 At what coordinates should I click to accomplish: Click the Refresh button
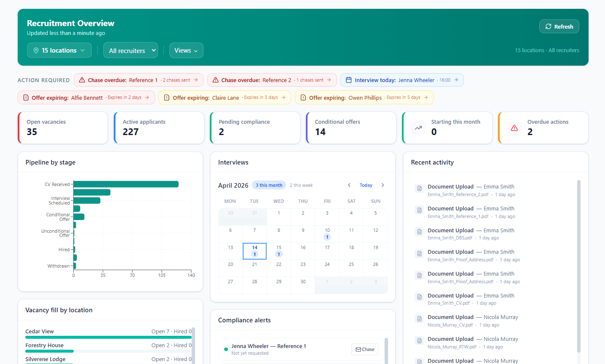(559, 26)
